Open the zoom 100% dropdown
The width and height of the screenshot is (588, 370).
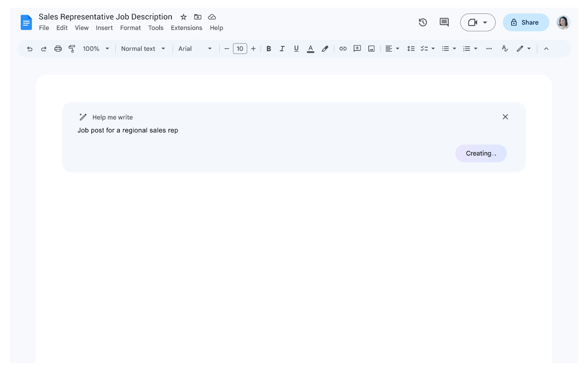(x=96, y=49)
